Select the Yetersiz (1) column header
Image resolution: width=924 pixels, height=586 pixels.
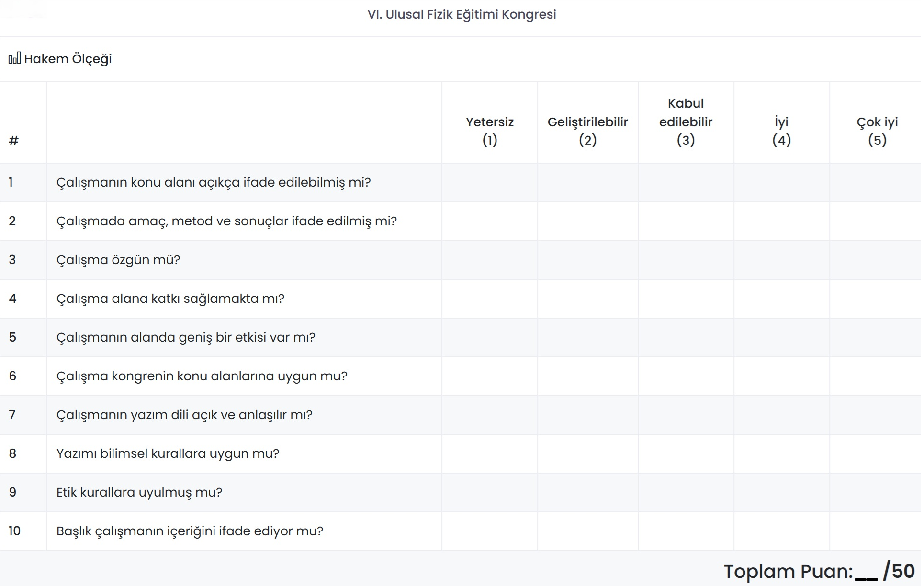tap(489, 131)
